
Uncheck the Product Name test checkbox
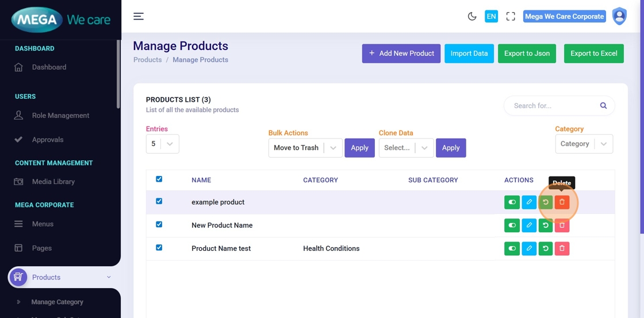pos(159,248)
